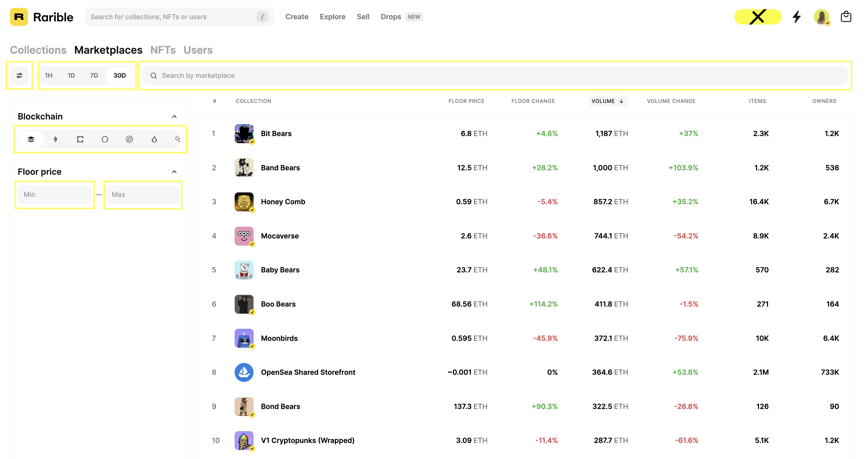
Task: Open the Explore menu item
Action: (332, 17)
